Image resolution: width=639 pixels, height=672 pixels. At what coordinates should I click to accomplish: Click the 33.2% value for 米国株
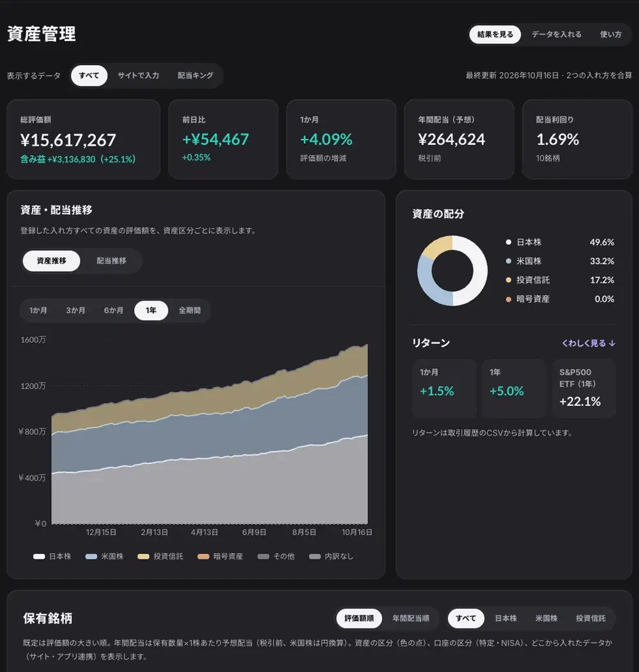coord(602,261)
